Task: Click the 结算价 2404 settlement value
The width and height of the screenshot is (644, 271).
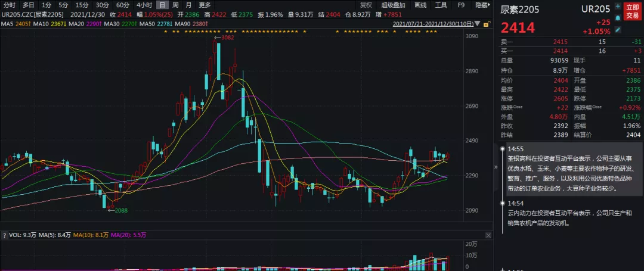Action: coord(633,135)
